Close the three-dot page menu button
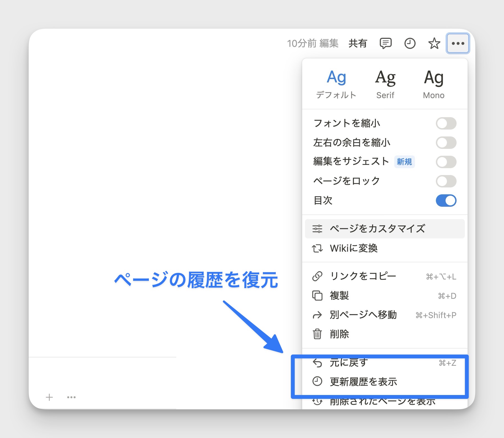The width and height of the screenshot is (504, 438). tap(458, 43)
